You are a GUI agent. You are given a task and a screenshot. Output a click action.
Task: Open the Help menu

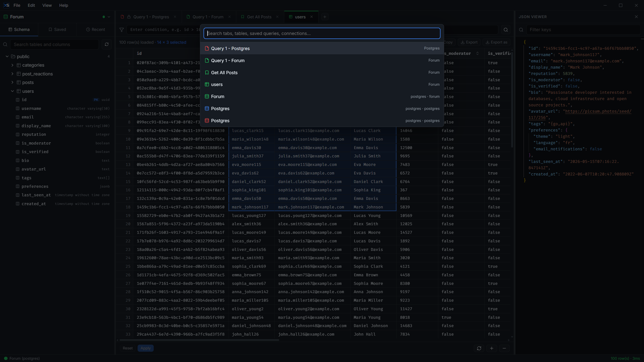tap(64, 5)
